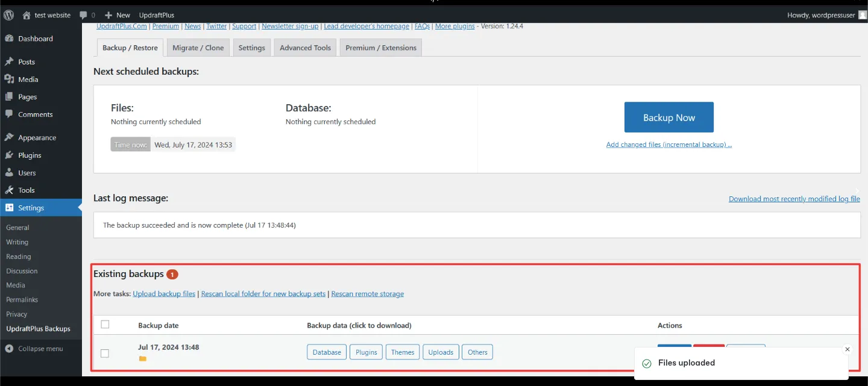The height and width of the screenshot is (386, 868).
Task: Click Upload backup files link
Action: pyautogui.click(x=164, y=294)
